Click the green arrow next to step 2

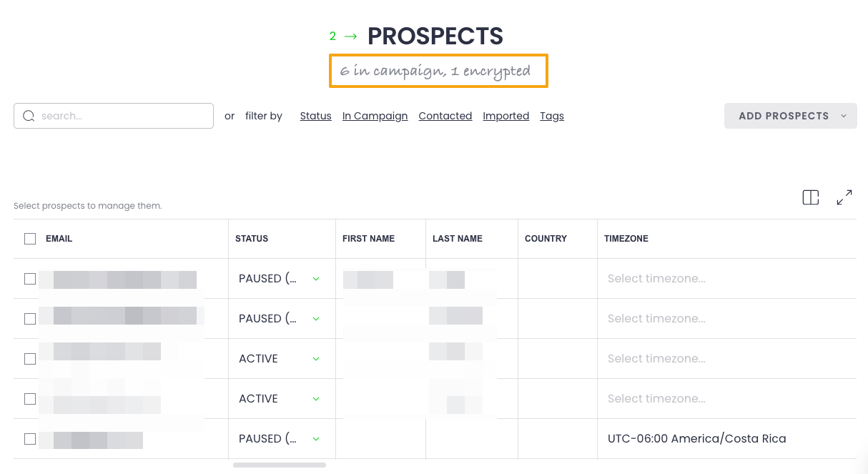350,36
